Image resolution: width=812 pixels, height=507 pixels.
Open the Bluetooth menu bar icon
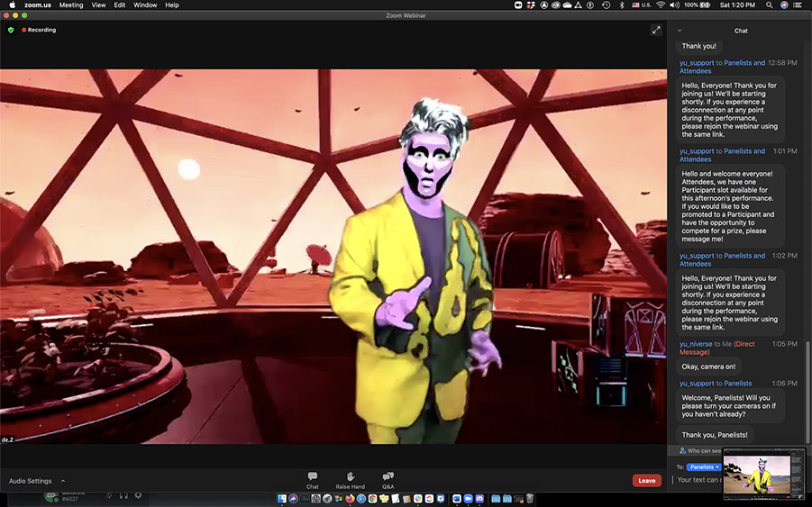tap(621, 5)
